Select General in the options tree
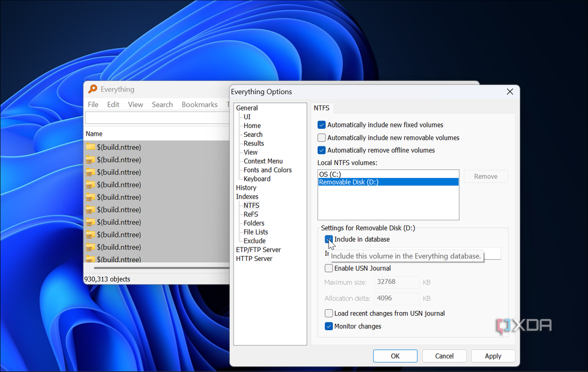The width and height of the screenshot is (588, 372). pyautogui.click(x=247, y=108)
